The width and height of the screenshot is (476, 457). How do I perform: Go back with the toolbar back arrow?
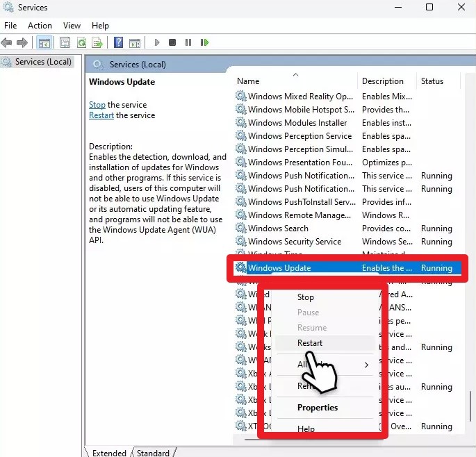coord(6,42)
